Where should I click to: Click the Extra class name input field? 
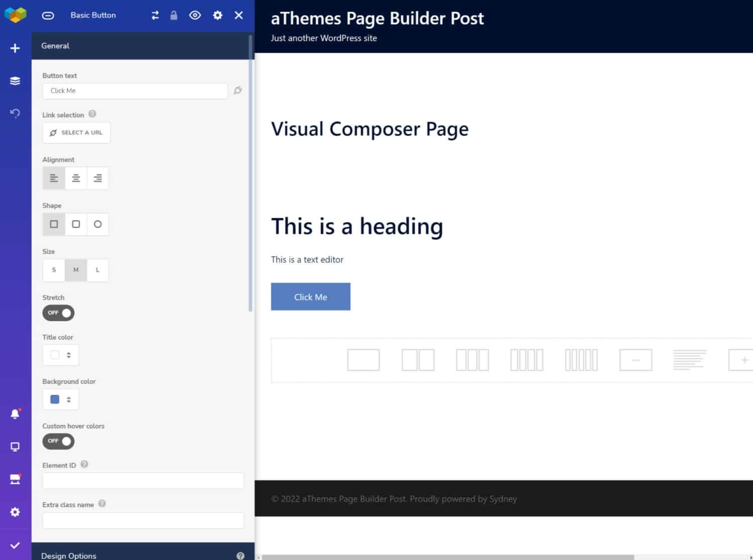[x=143, y=520]
